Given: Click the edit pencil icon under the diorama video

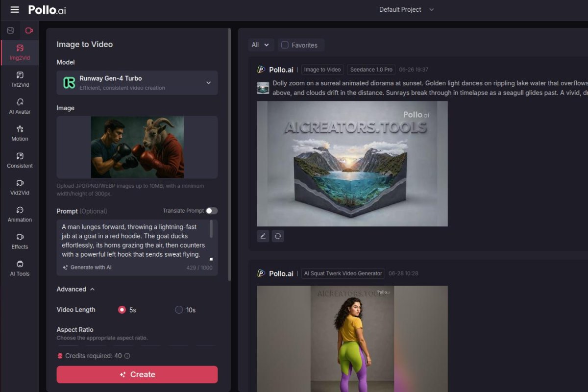Looking at the screenshot, I should (x=263, y=236).
